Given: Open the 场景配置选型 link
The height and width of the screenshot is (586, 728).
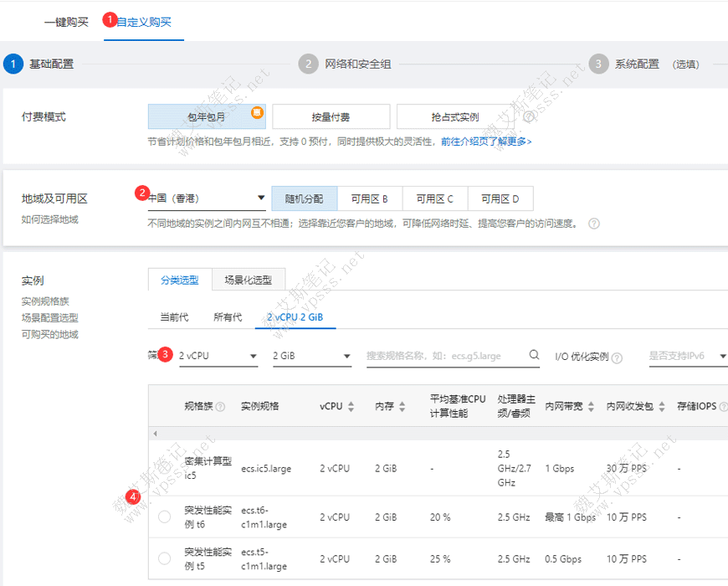Looking at the screenshot, I should [49, 318].
